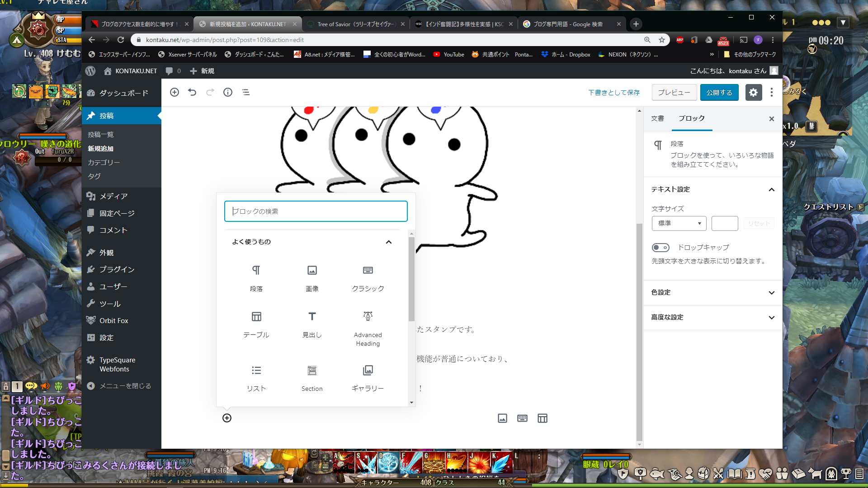Open block navigation list icon

click(245, 92)
